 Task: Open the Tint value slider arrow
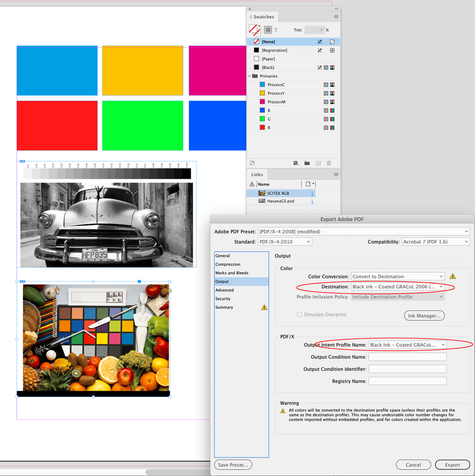click(x=321, y=30)
